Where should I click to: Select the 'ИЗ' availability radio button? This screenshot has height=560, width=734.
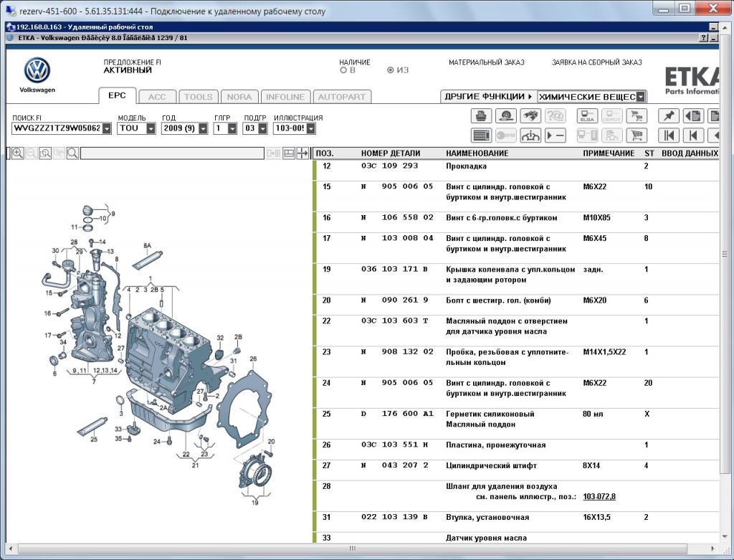point(390,70)
